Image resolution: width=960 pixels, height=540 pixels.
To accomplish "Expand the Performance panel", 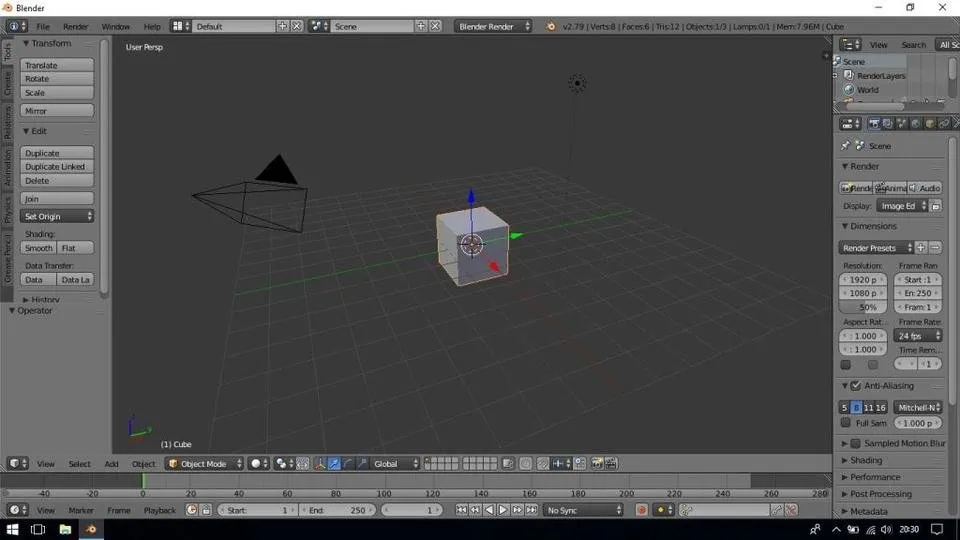I will (x=874, y=477).
